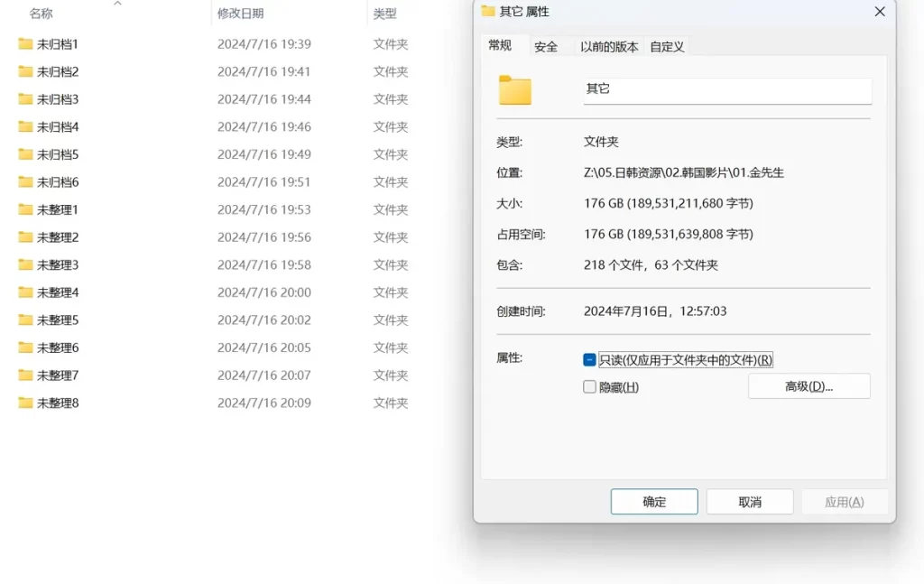Click 218 个文件，63 个文件夹 text
The width and height of the screenshot is (924, 584).
click(651, 264)
